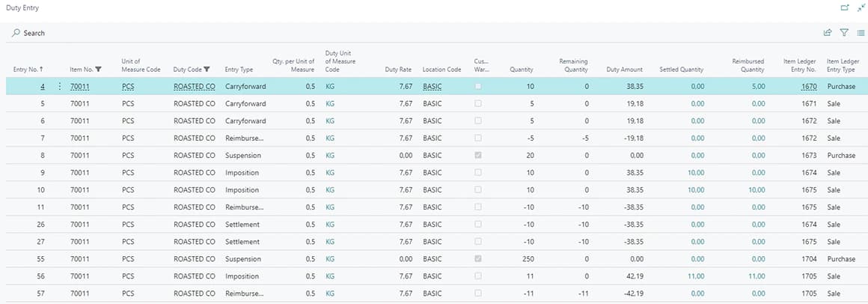Select Purchase entry type in entry 4 row
The image size is (868, 304).
841,86
